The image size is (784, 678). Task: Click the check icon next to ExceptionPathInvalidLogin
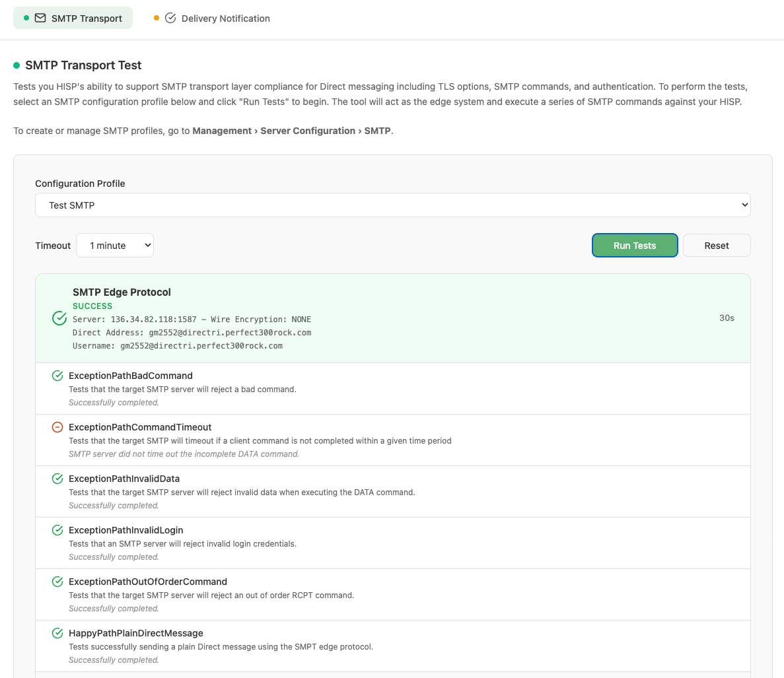pyautogui.click(x=57, y=530)
